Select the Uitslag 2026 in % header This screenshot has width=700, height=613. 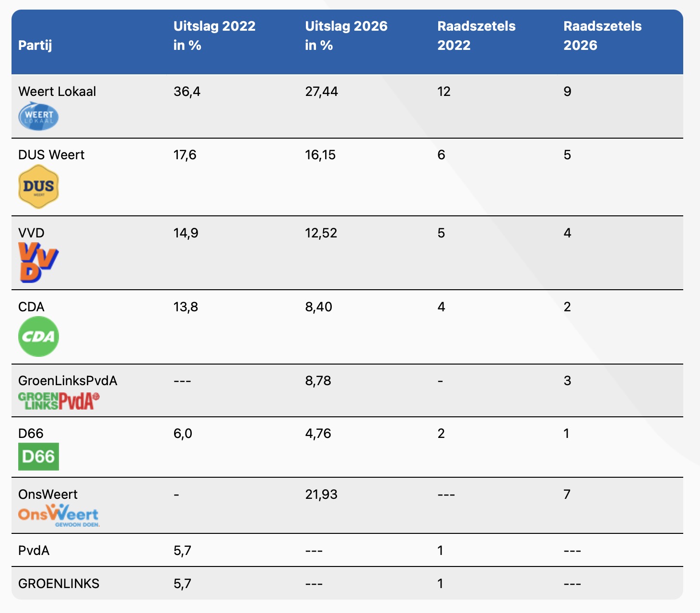click(346, 35)
